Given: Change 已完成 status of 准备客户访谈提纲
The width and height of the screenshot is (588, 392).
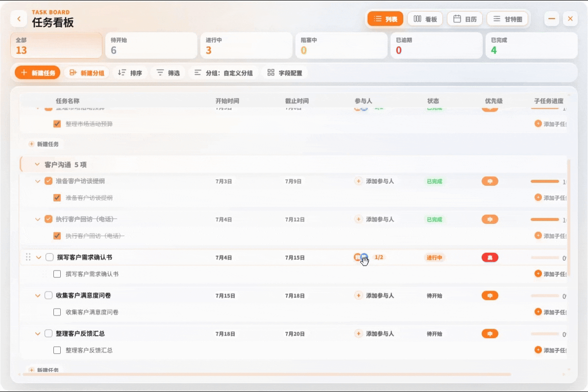Looking at the screenshot, I should (434, 181).
